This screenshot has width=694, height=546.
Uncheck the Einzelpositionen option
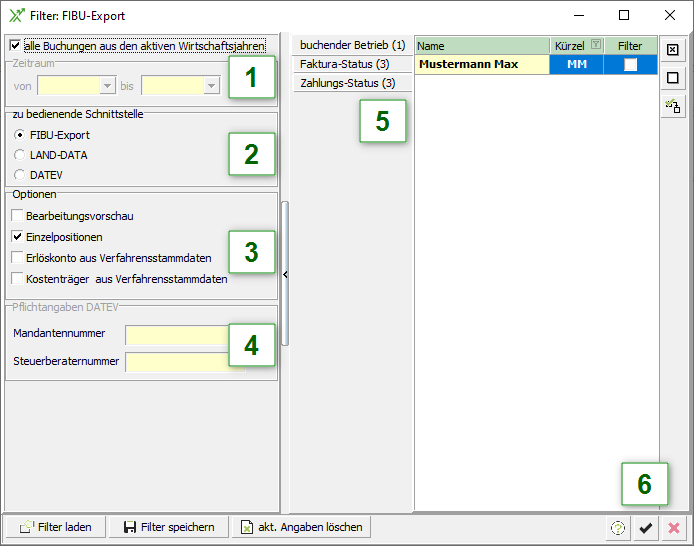18,237
